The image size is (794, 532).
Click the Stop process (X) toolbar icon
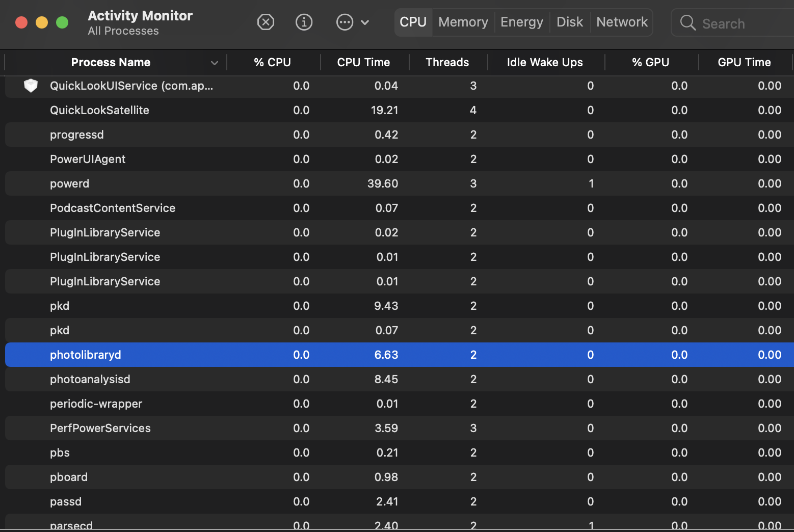266,22
